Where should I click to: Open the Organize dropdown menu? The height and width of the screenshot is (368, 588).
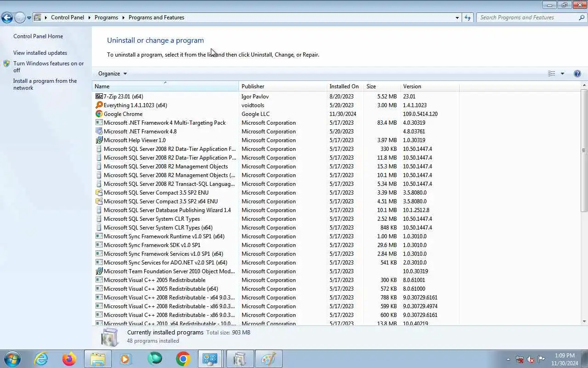(x=112, y=74)
